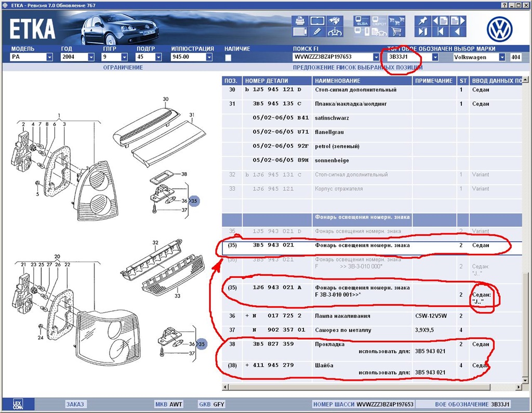Viewport: 532px width, 413px height.
Task: Expand the ГОД year dropdown
Action: click(x=91, y=57)
